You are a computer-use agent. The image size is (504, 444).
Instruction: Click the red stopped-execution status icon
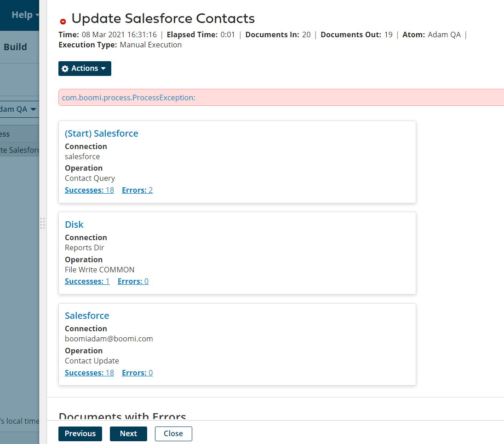(x=63, y=21)
